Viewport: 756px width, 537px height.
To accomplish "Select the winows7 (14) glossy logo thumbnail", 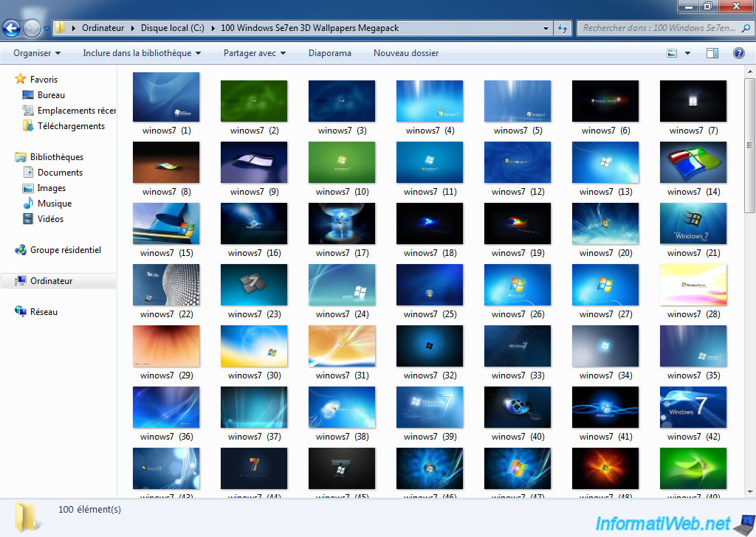I will click(x=693, y=162).
